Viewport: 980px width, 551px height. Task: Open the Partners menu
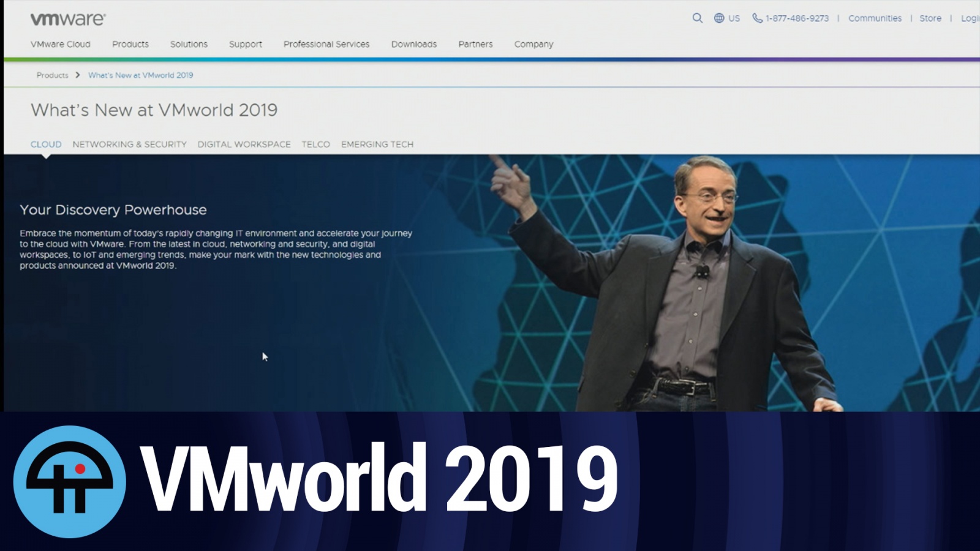[475, 44]
